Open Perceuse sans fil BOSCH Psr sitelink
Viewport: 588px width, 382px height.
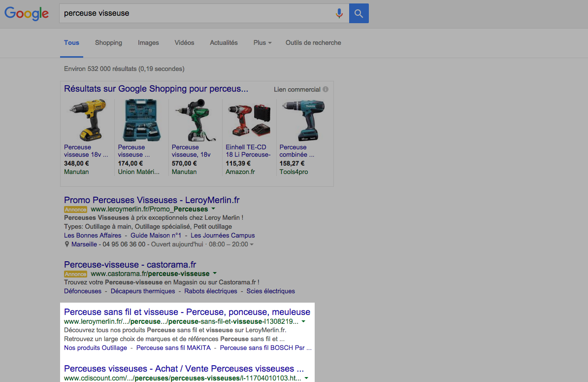pyautogui.click(x=265, y=348)
